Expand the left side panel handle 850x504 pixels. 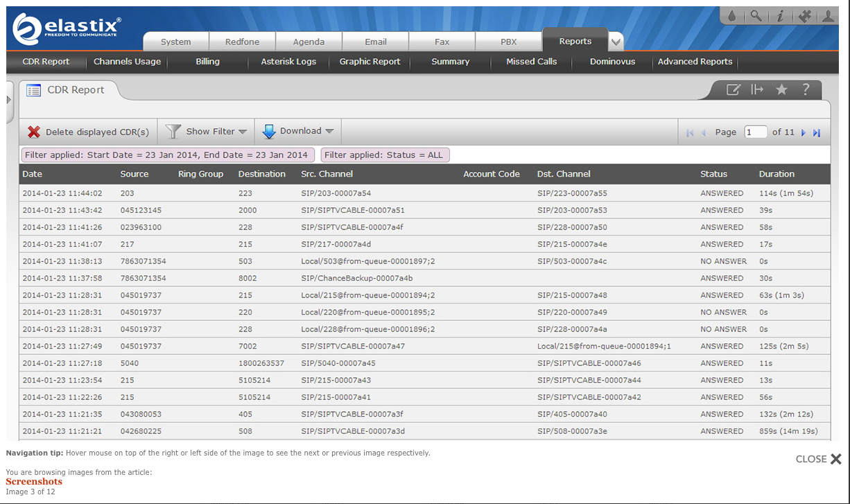[9, 100]
